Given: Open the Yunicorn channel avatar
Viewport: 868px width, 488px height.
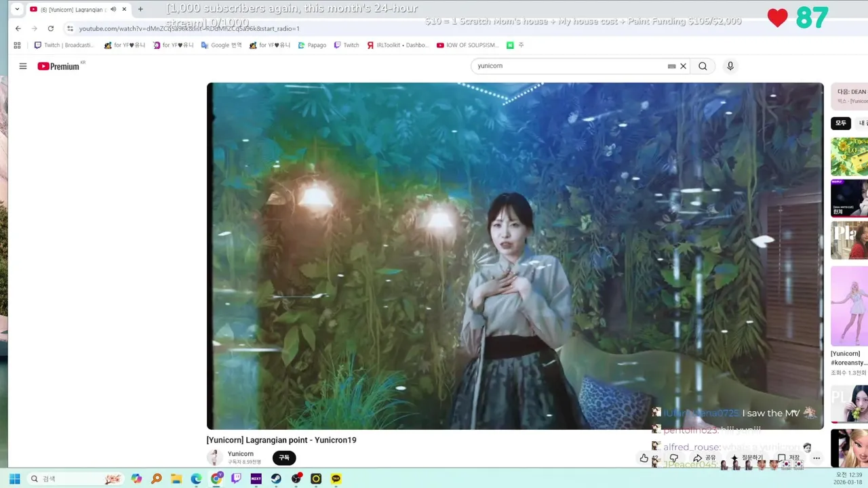Looking at the screenshot, I should click(215, 457).
